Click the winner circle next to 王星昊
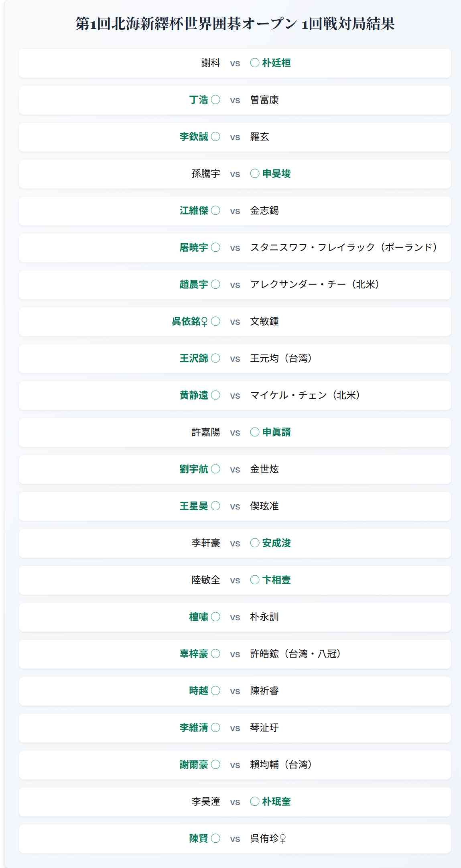 coord(215,506)
